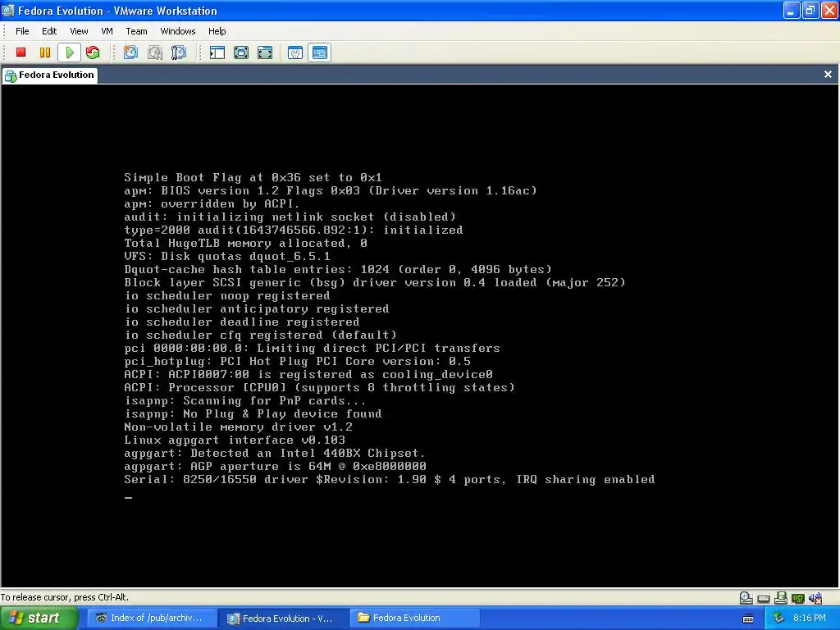Click the 8:16 PM system clock

809,619
